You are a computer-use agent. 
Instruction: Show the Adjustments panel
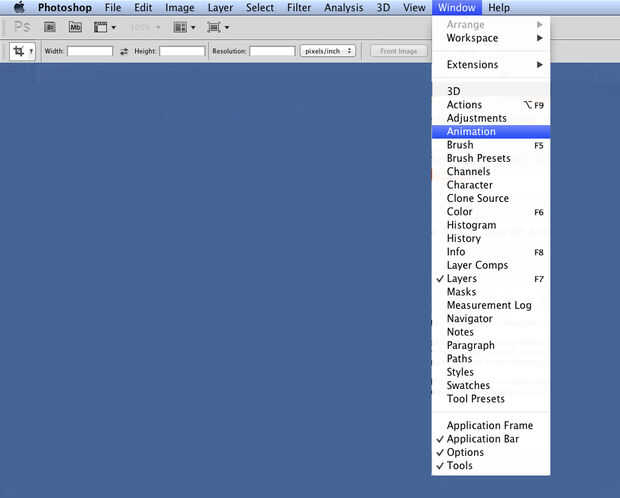pyautogui.click(x=491, y=118)
